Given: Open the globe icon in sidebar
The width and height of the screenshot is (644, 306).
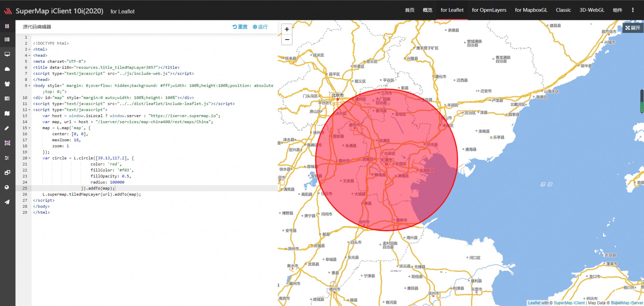Looking at the screenshot, I should [7, 187].
